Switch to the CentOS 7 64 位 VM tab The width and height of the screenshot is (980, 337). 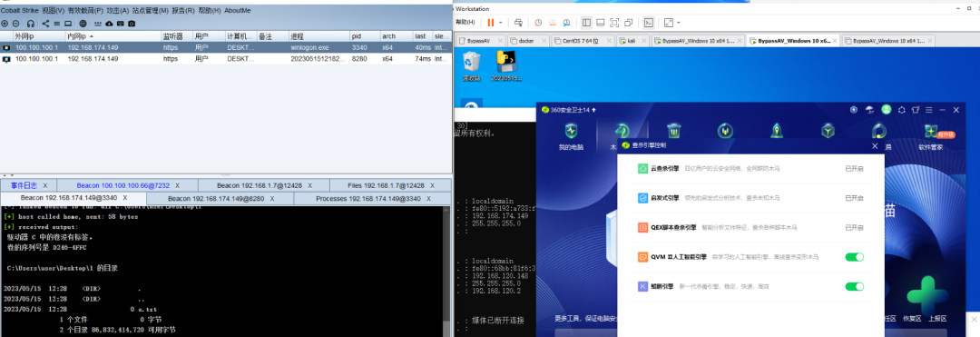(x=582, y=41)
